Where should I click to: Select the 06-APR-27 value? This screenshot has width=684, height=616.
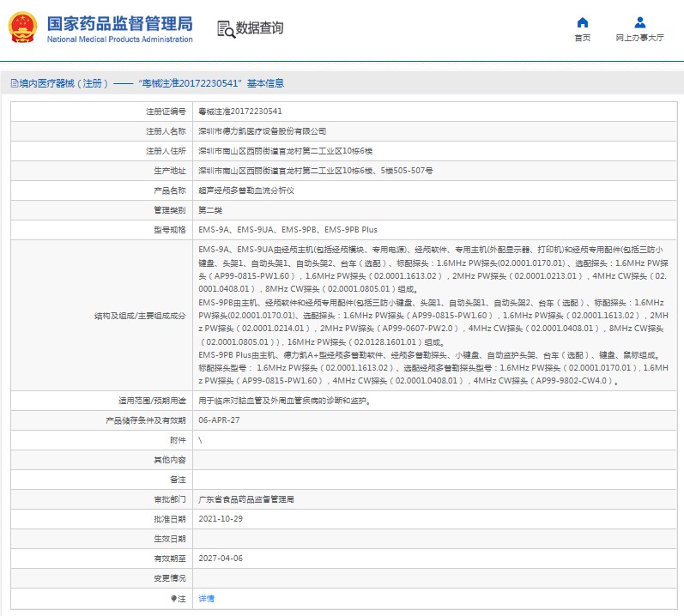(x=219, y=420)
